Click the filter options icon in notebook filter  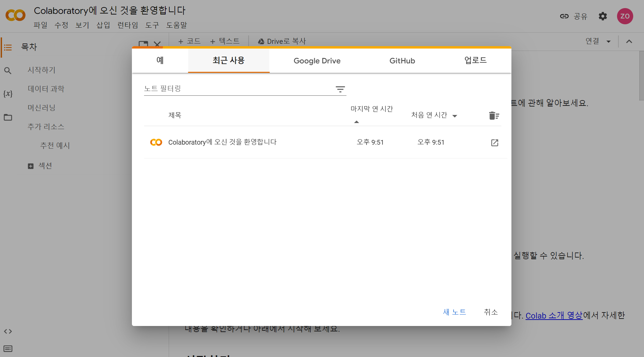pyautogui.click(x=340, y=89)
